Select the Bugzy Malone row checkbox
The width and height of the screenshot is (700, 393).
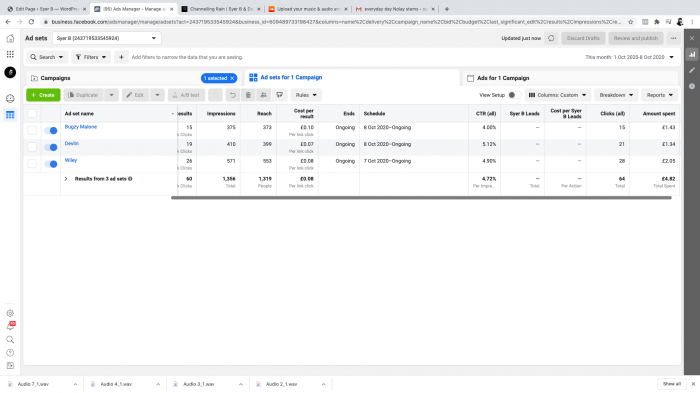(32, 130)
